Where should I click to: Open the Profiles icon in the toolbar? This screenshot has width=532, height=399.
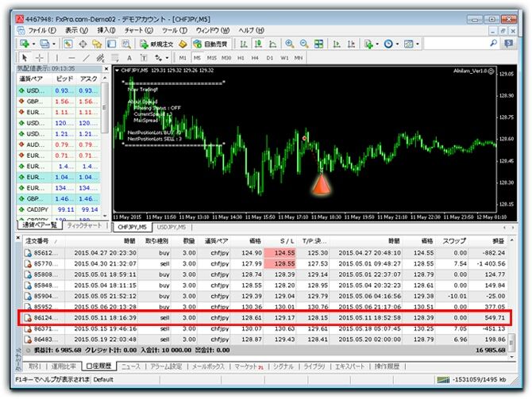click(x=45, y=44)
